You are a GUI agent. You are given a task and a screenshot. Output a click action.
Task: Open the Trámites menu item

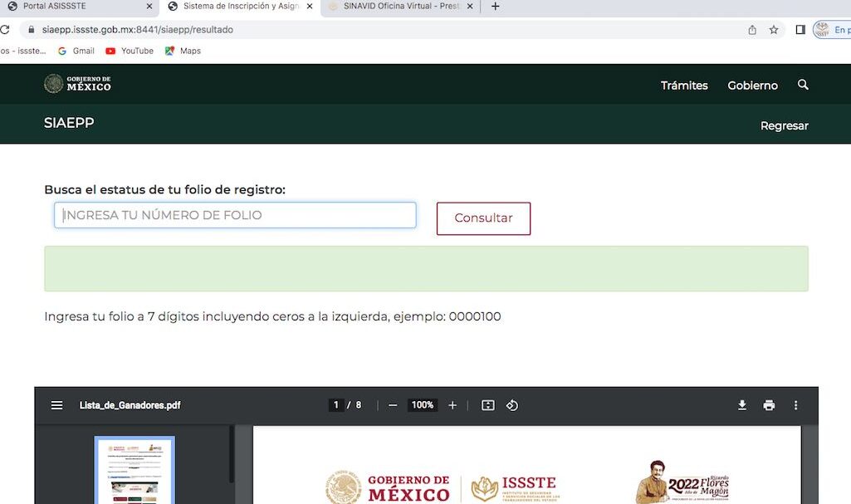tap(683, 85)
